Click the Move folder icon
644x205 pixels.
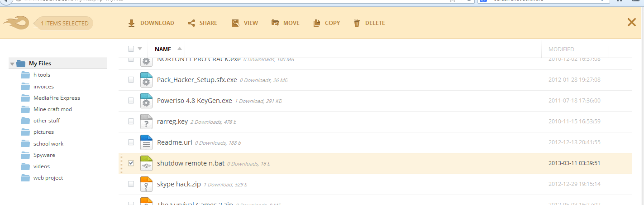(275, 23)
